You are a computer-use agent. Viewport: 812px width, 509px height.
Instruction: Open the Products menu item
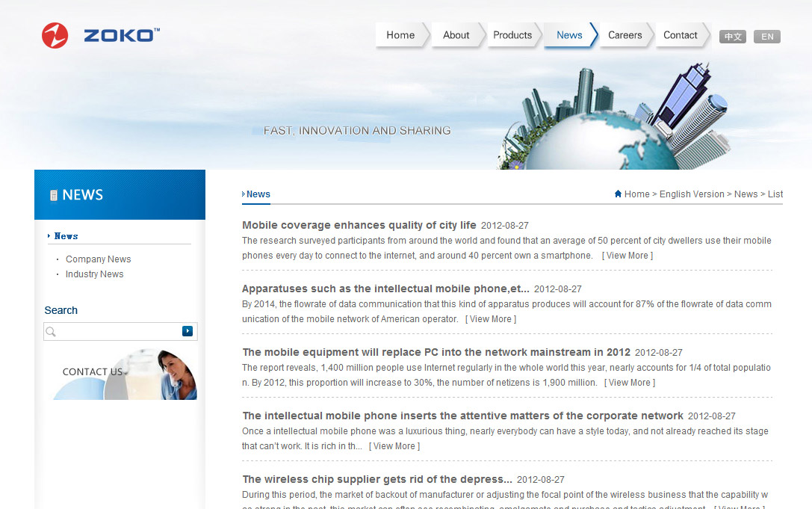coord(512,35)
